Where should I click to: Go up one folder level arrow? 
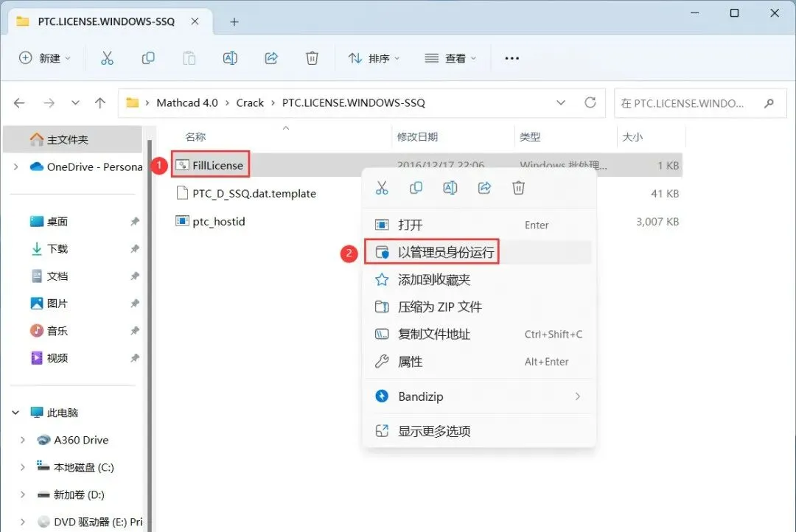coord(100,103)
